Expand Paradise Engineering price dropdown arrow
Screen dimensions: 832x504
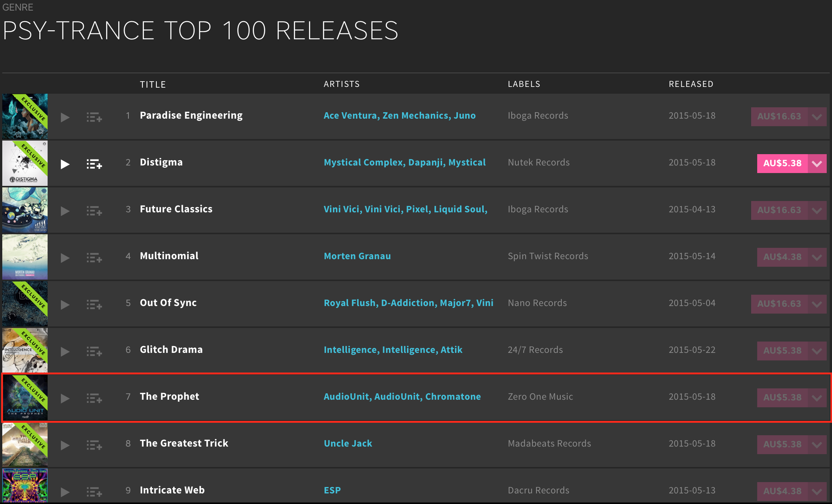coord(817,117)
